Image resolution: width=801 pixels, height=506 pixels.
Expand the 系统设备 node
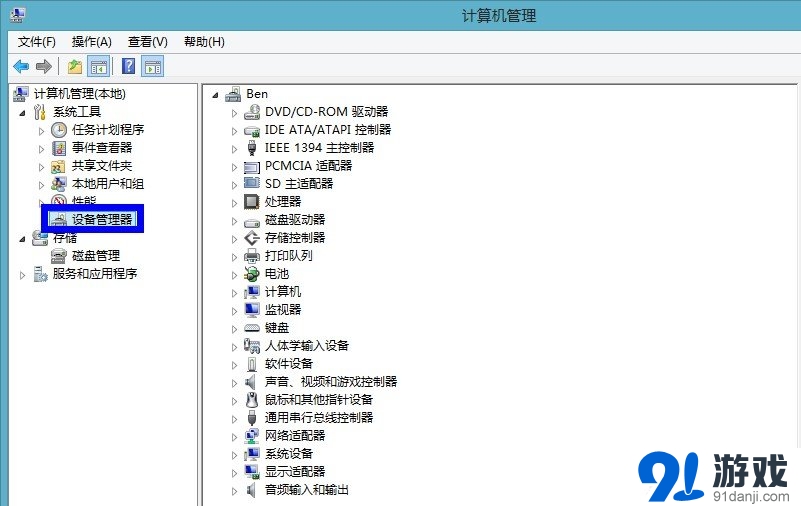pyautogui.click(x=234, y=454)
